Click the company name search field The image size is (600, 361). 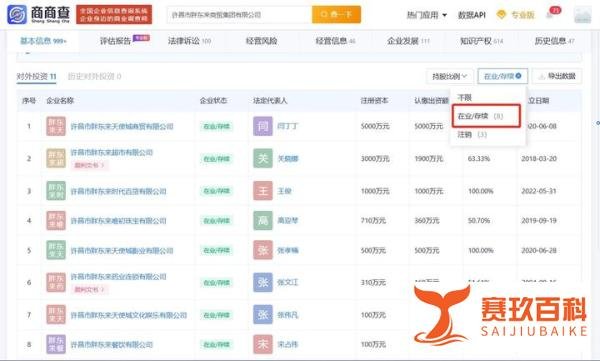point(239,15)
